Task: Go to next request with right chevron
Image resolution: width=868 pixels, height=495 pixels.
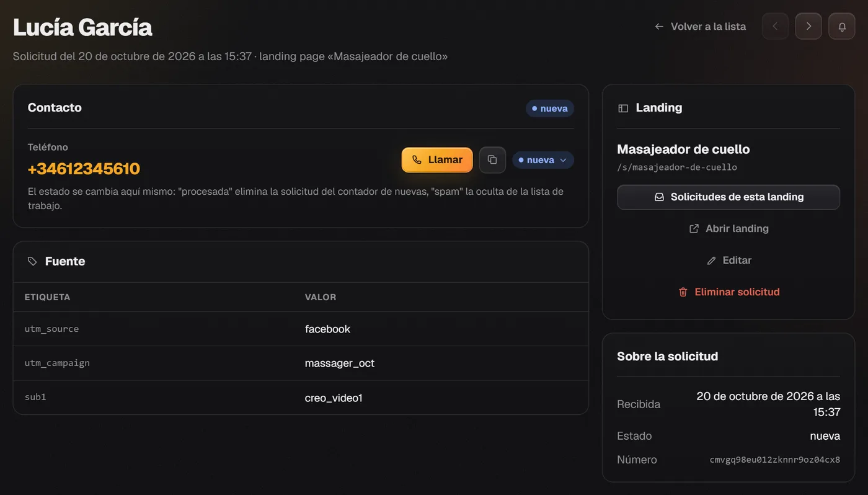Action: (x=808, y=27)
